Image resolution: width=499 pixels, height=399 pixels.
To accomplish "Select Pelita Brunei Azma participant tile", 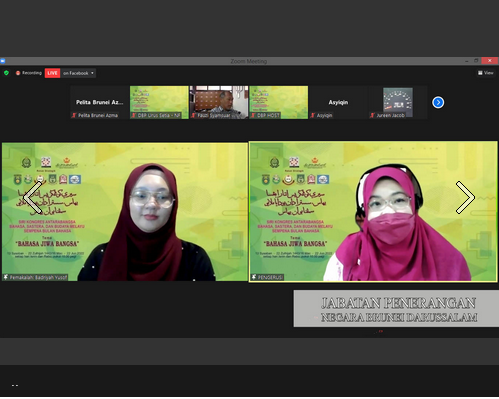I will [100, 102].
